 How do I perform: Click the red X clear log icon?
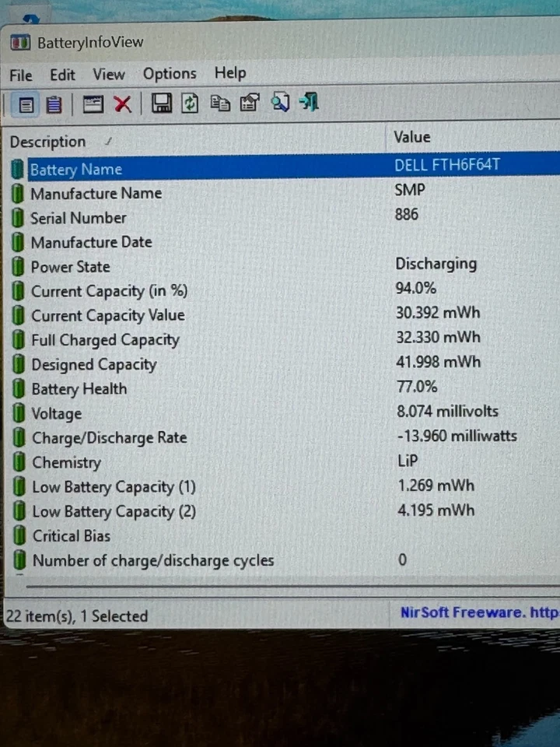(123, 103)
